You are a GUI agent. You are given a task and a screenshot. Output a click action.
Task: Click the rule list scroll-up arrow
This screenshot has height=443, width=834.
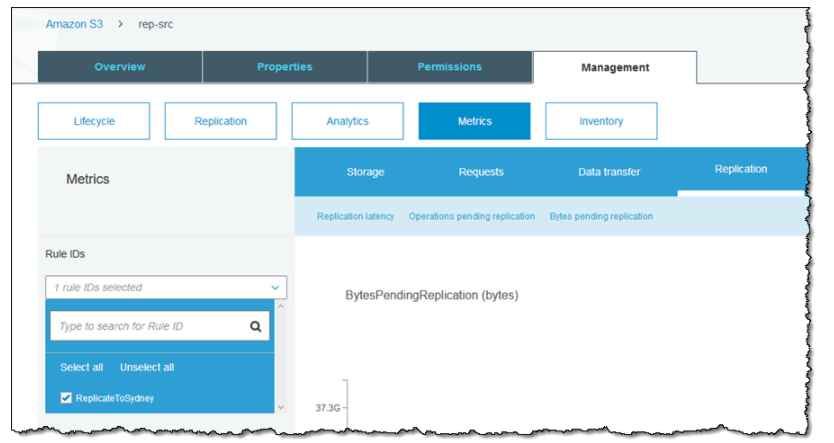tap(281, 306)
